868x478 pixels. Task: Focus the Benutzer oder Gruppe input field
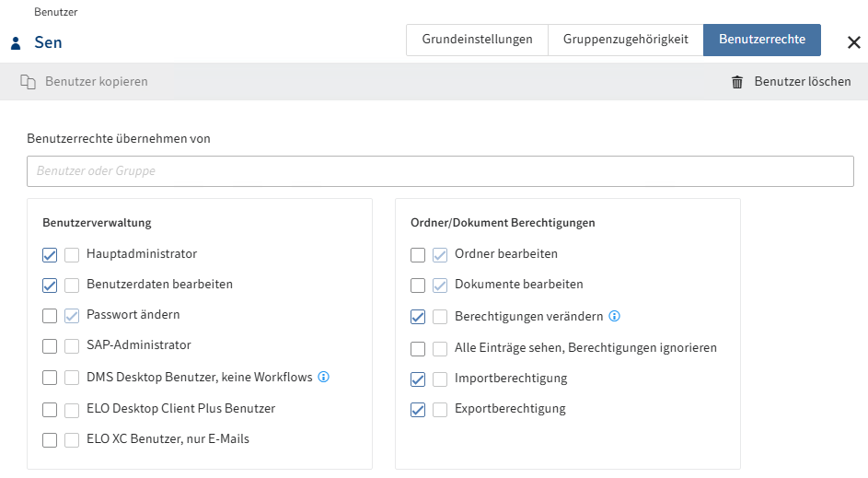coord(440,171)
